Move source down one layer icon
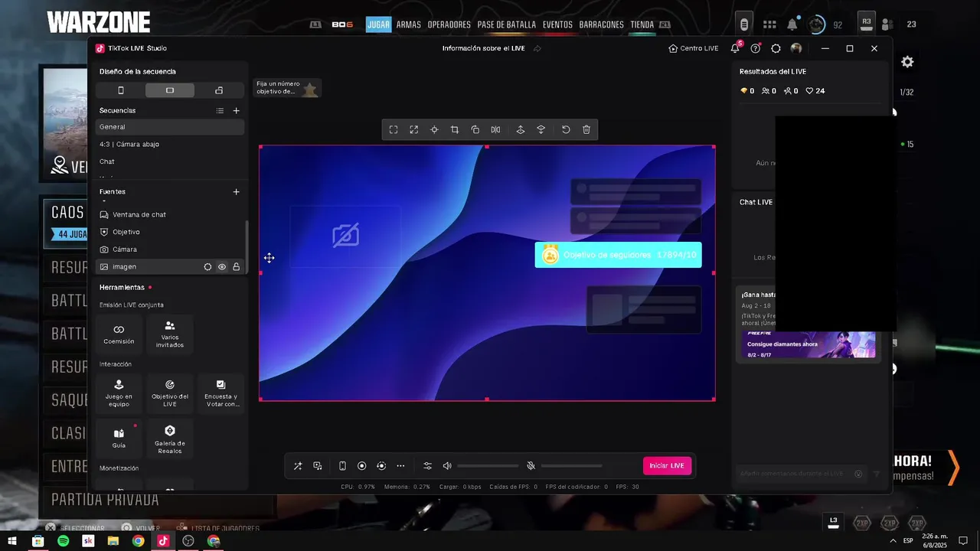 coord(541,130)
